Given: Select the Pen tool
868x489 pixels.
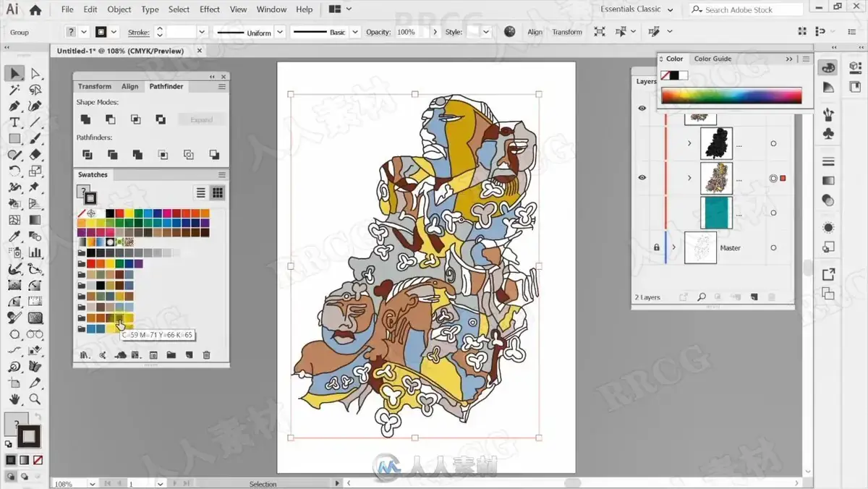Looking at the screenshot, I should (x=14, y=106).
